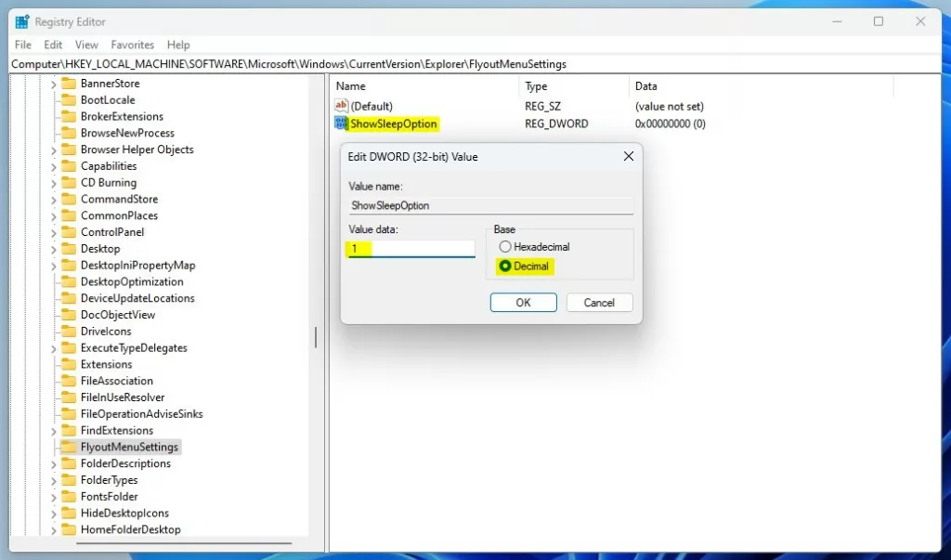Expand the HideDesktopIcons tree node
This screenshot has height=560, width=951.
(53, 514)
